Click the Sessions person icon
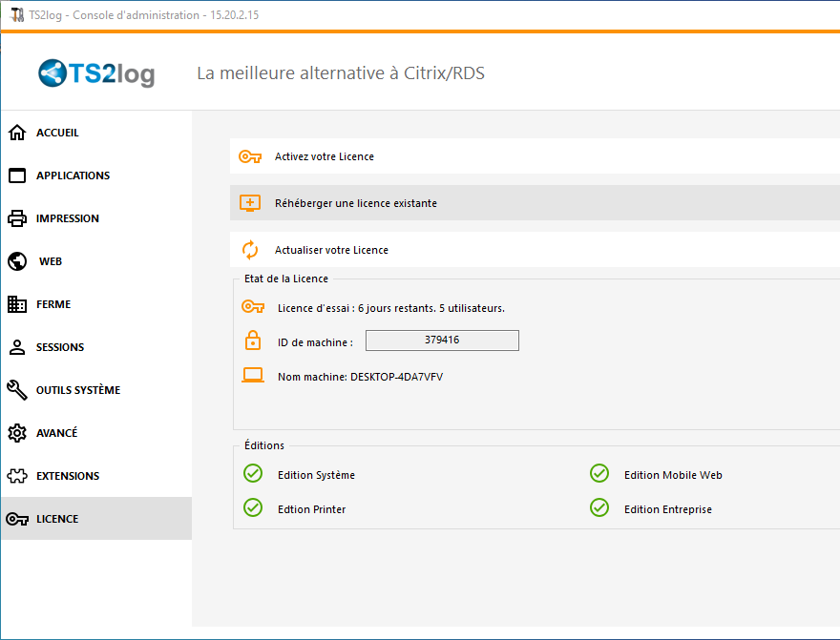 pyautogui.click(x=17, y=347)
